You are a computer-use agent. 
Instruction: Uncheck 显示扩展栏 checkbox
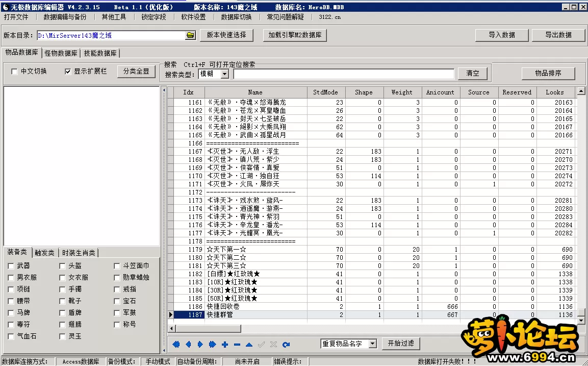[68, 71]
